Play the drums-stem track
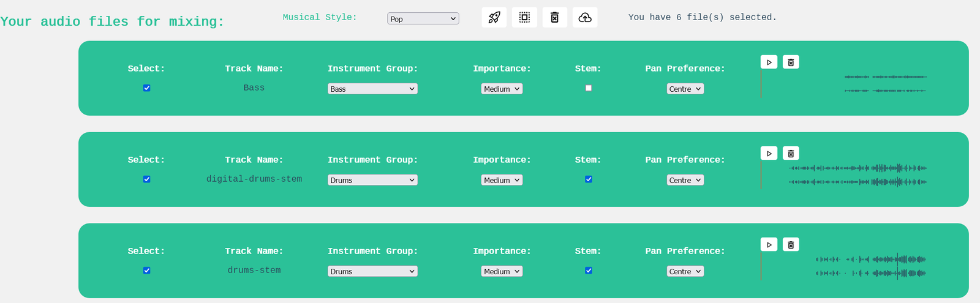This screenshot has height=303, width=980. click(x=769, y=244)
